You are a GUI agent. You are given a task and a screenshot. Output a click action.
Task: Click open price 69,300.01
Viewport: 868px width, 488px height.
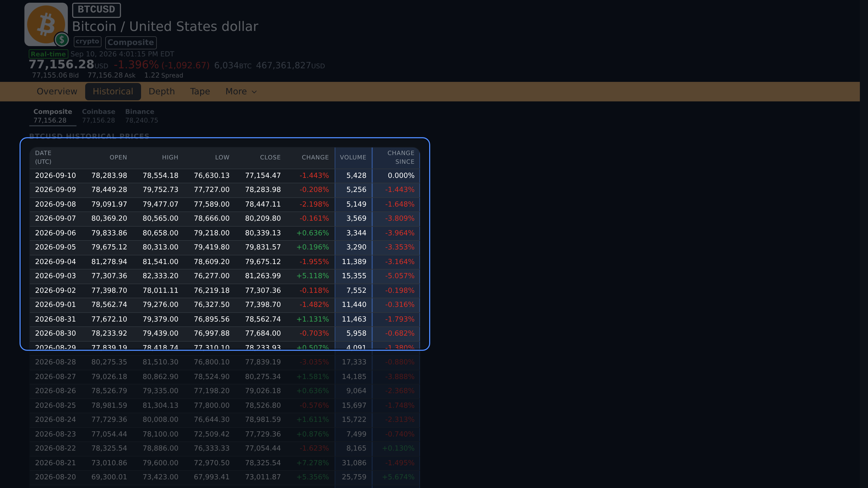click(109, 477)
